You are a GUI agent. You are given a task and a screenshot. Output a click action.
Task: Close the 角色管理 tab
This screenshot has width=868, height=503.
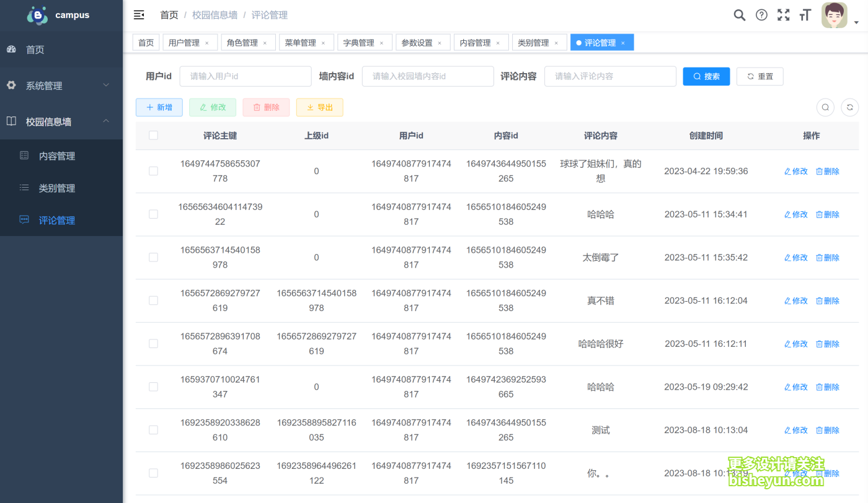[265, 43]
